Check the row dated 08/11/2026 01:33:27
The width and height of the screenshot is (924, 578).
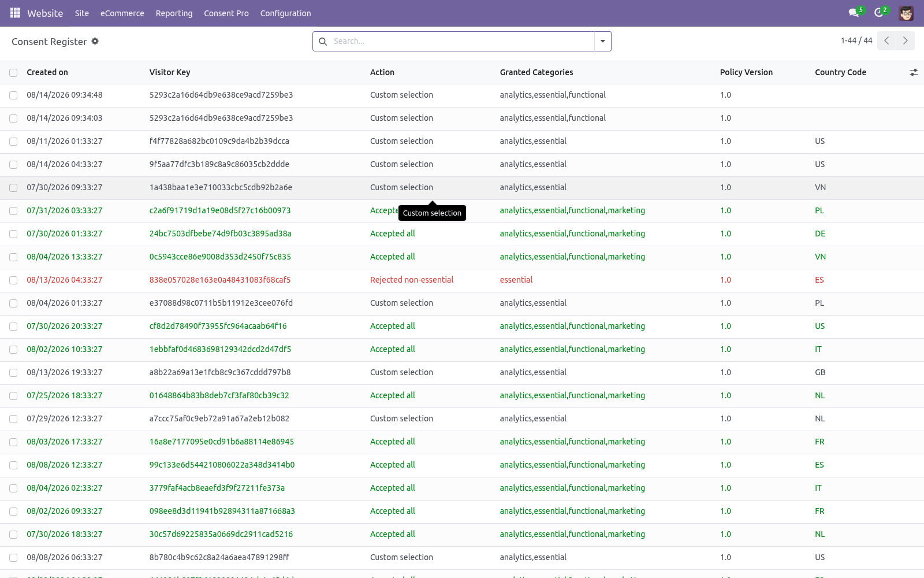(13, 142)
